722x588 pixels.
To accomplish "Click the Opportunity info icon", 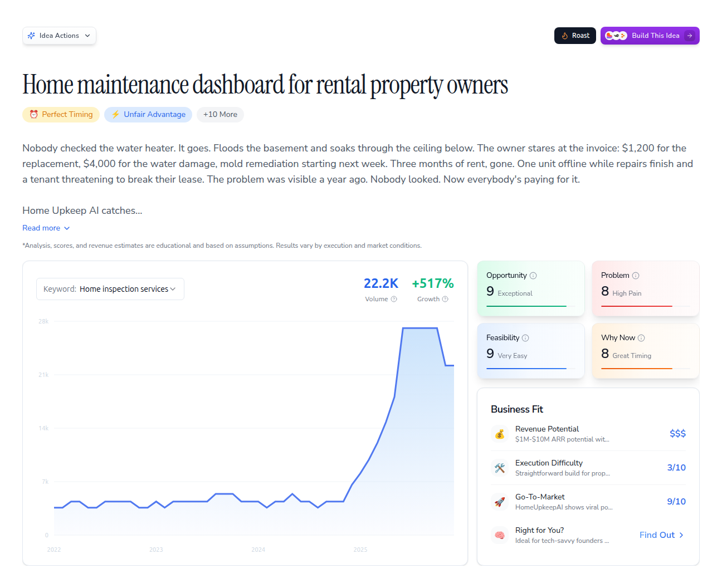I will click(533, 276).
